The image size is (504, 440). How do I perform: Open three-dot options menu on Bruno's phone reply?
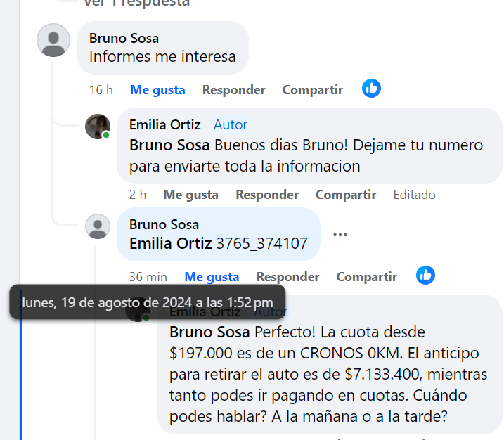340,235
